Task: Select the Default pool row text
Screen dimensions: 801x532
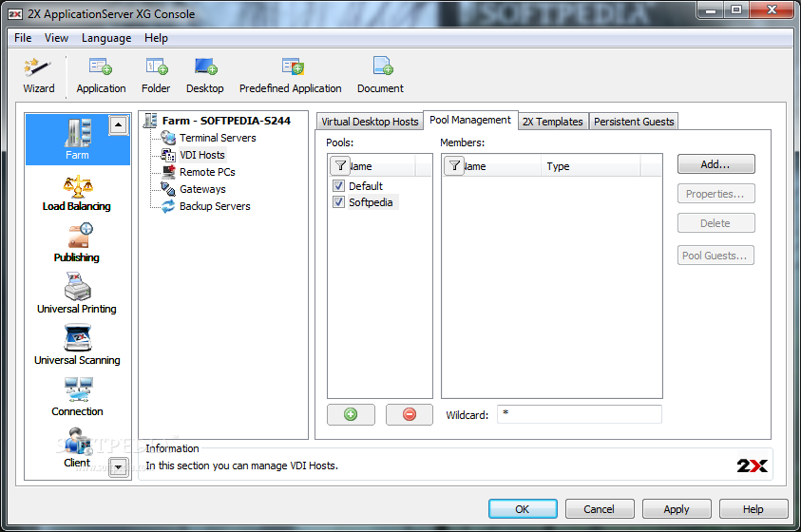Action: (x=365, y=186)
